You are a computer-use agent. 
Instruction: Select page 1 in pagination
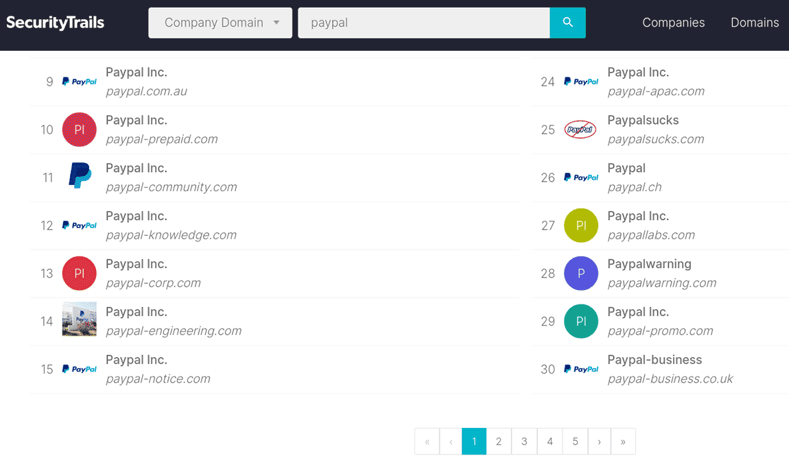tap(474, 441)
